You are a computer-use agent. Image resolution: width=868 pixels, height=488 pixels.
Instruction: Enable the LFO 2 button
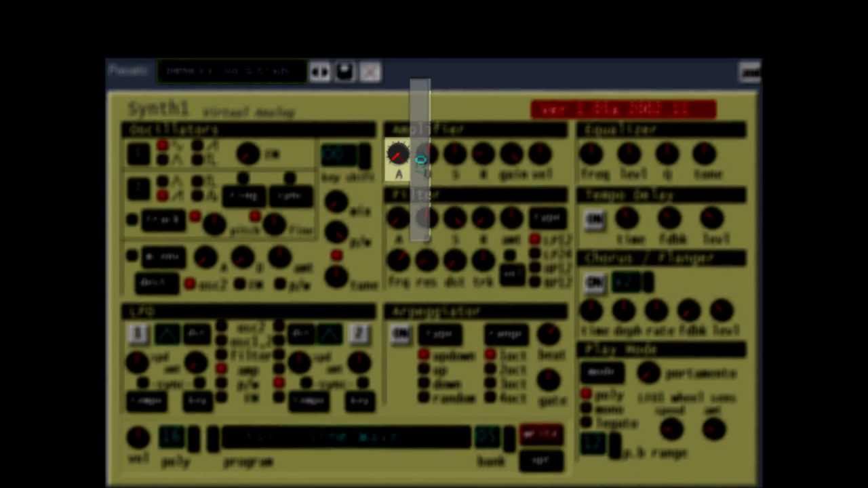(x=359, y=333)
